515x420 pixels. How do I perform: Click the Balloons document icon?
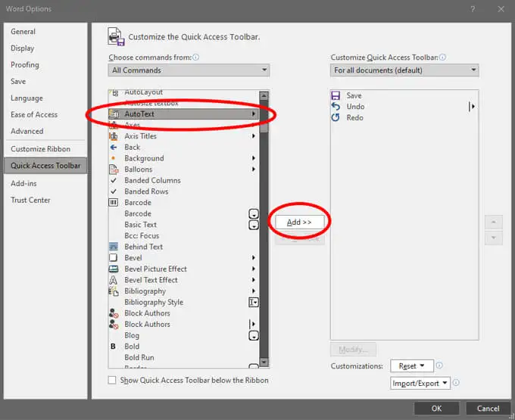click(x=114, y=170)
